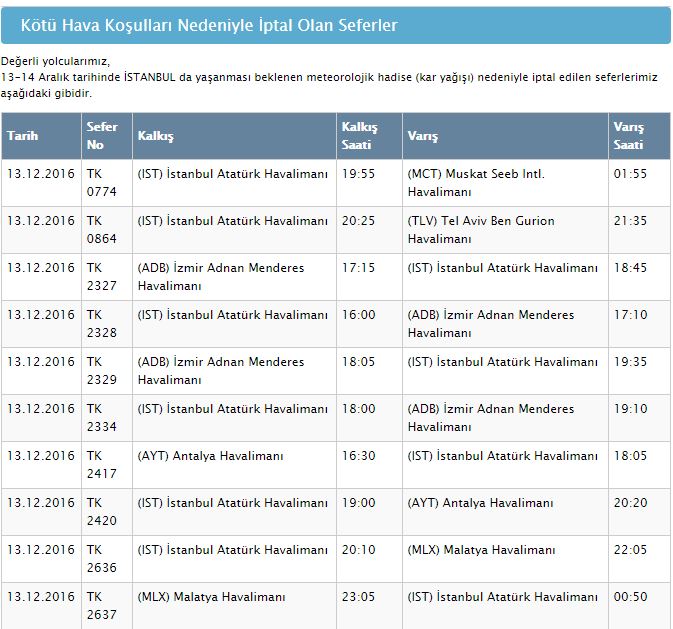The image size is (673, 629).
Task: Click the Antalya Havalimanı departure cell
Action: [x=210, y=456]
